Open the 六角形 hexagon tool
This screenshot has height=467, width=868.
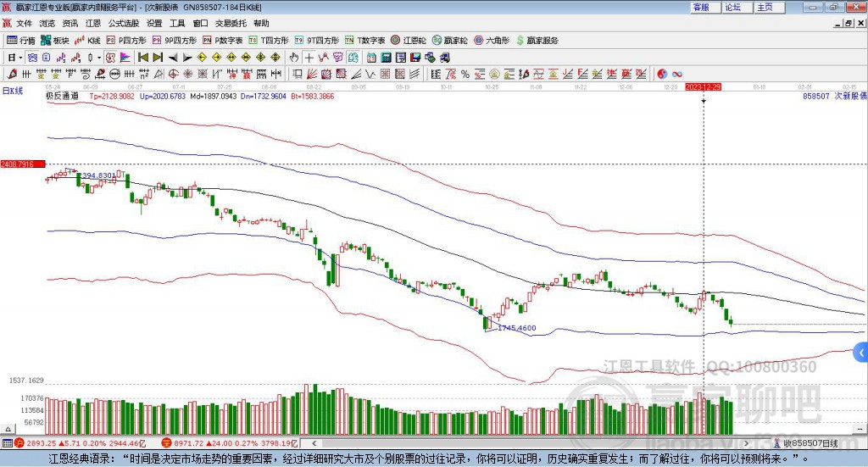[x=492, y=40]
